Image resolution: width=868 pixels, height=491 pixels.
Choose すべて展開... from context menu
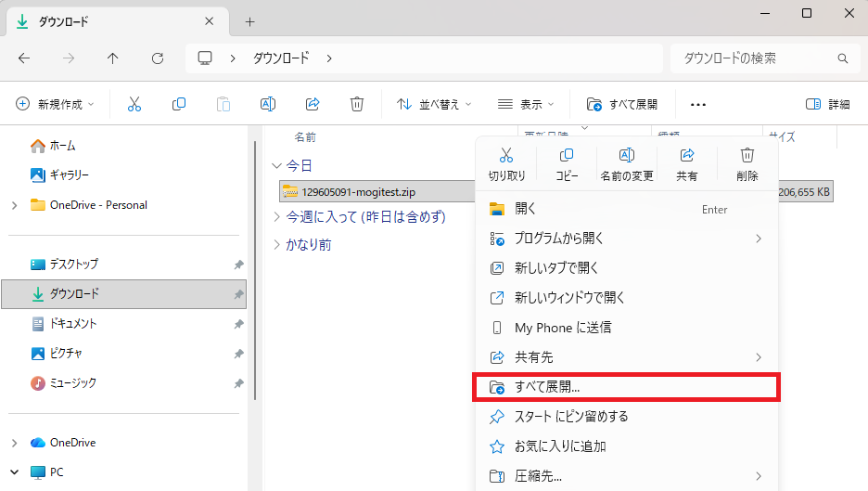pyautogui.click(x=627, y=387)
